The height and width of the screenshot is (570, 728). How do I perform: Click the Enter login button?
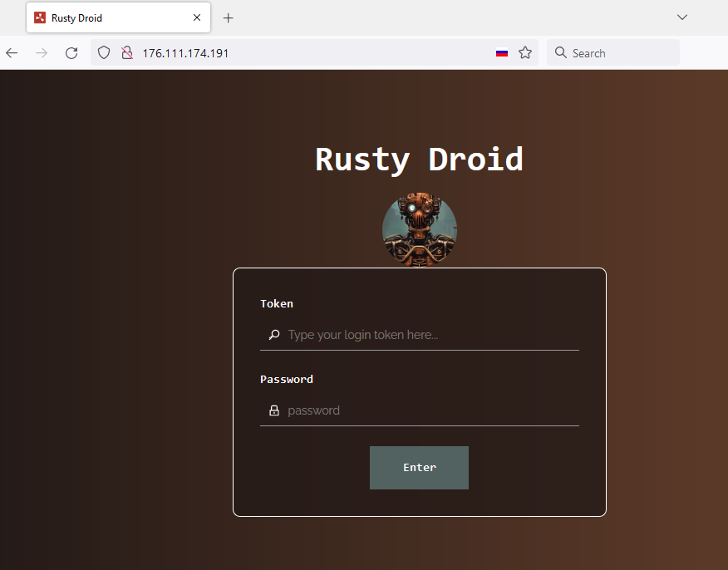419,468
